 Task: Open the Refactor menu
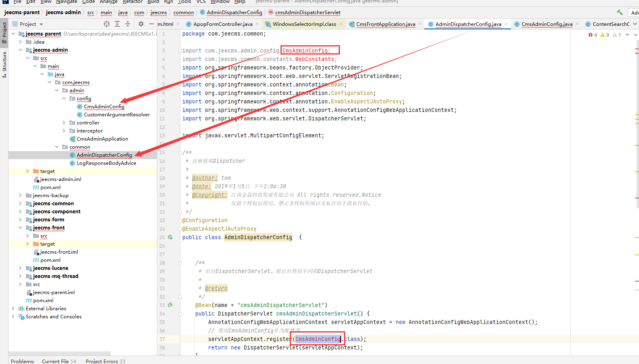[x=133, y=2]
